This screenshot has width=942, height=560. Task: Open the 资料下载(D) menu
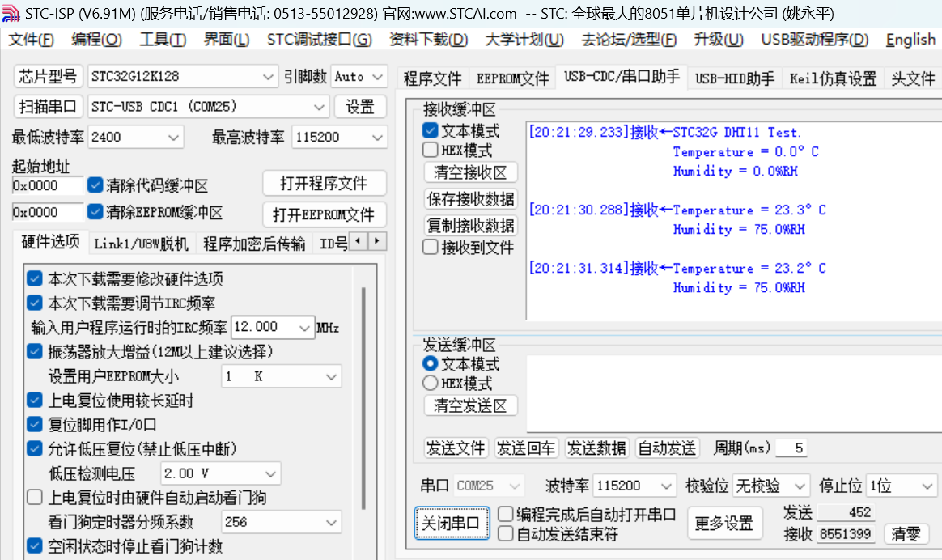click(428, 40)
